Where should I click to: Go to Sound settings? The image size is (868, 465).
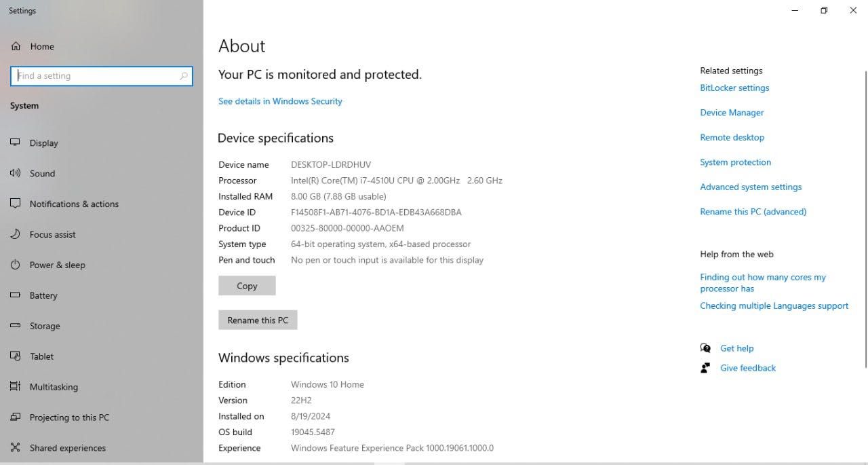pyautogui.click(x=102, y=173)
